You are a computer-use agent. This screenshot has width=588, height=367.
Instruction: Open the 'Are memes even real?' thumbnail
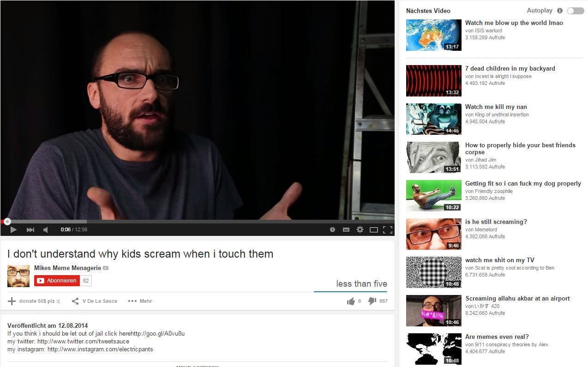coord(433,349)
